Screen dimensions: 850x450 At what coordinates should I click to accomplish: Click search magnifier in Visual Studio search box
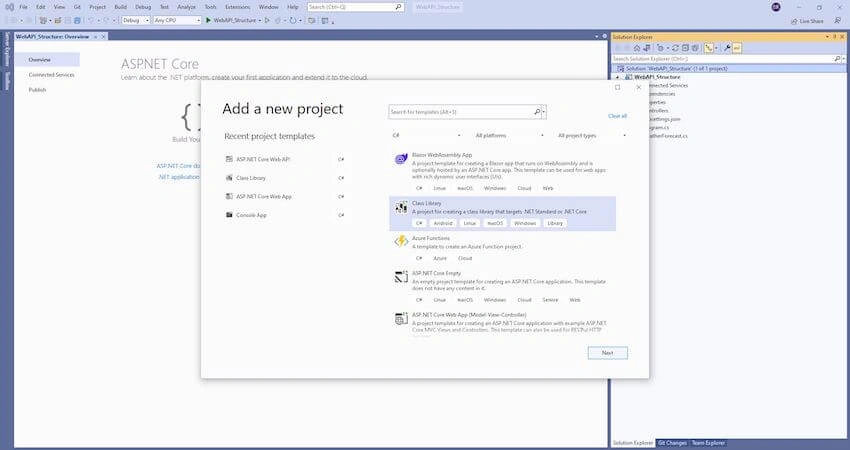[398, 7]
